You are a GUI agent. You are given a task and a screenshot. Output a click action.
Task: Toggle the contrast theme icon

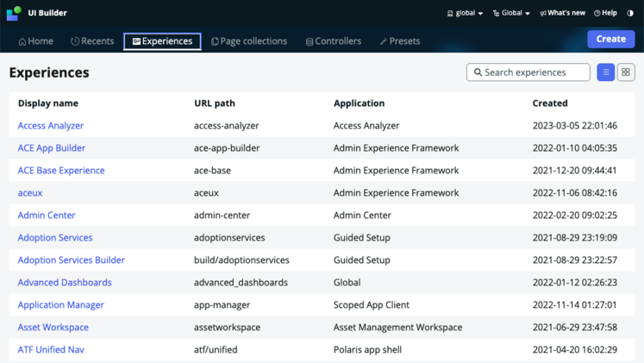tap(630, 13)
